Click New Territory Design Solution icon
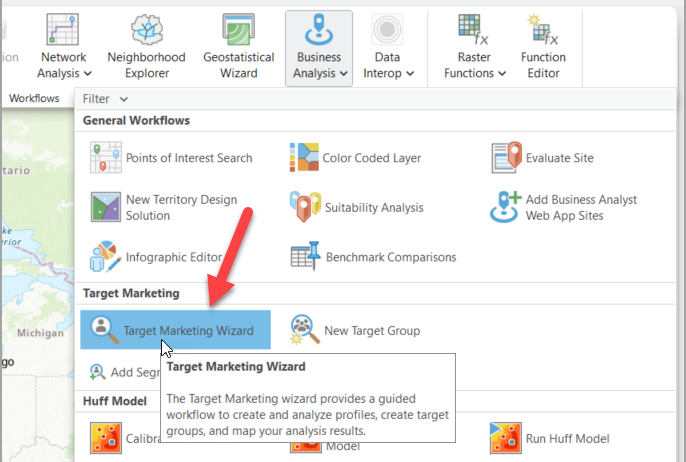Viewport: 686px width, 462px height. [x=105, y=207]
